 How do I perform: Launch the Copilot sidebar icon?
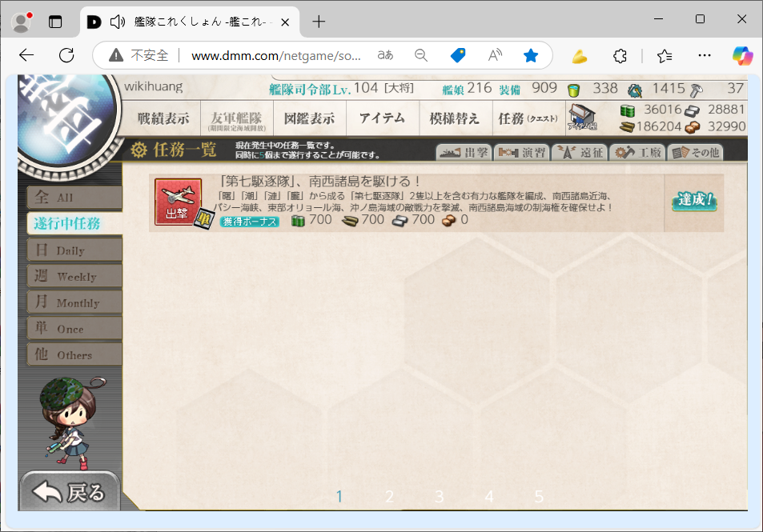742,56
